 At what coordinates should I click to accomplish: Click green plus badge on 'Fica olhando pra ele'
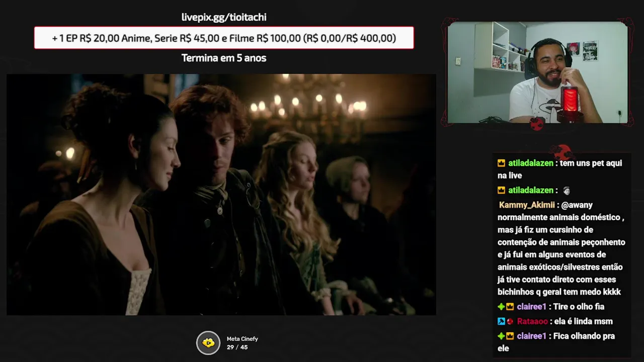point(501,336)
